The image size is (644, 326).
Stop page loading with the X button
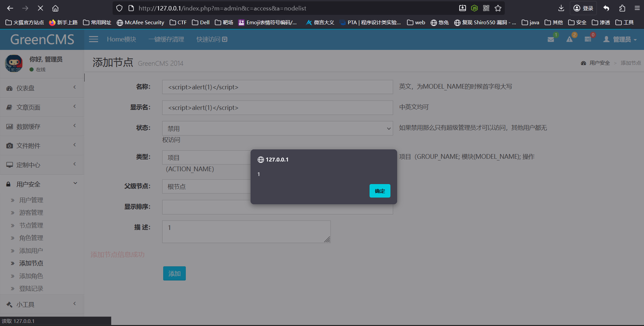point(40,8)
